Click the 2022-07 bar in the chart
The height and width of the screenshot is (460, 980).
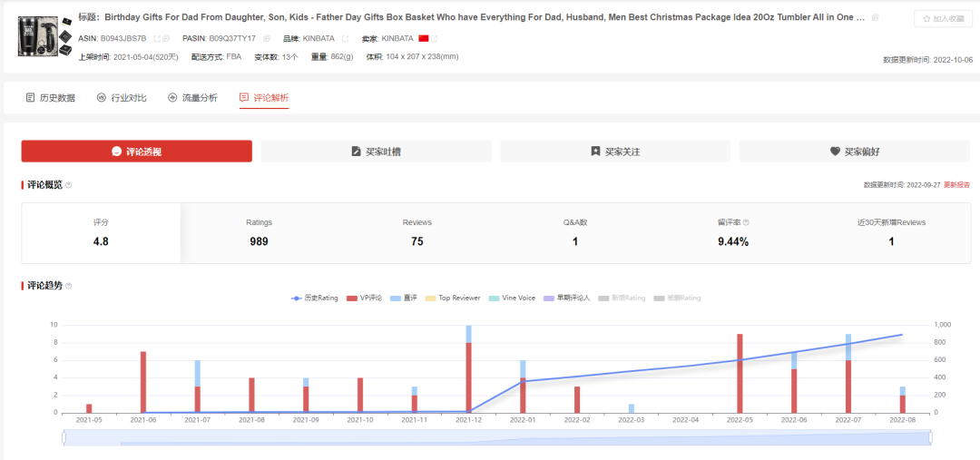tap(848, 373)
